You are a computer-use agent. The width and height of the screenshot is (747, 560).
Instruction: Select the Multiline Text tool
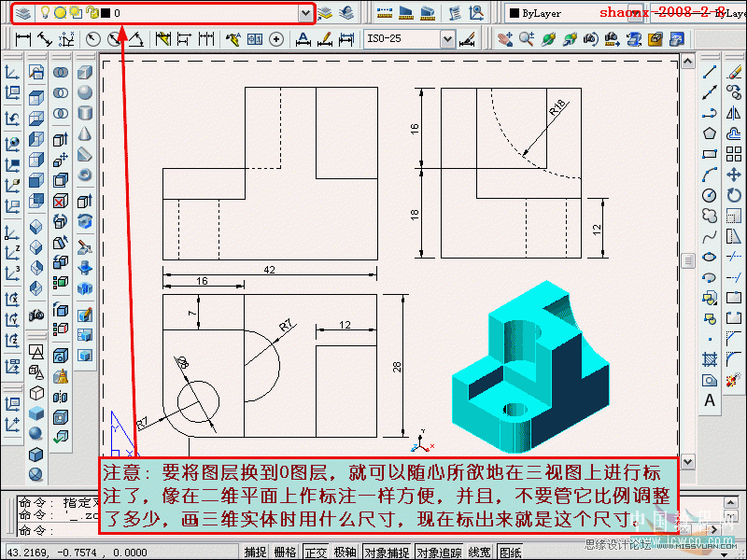pos(710,400)
